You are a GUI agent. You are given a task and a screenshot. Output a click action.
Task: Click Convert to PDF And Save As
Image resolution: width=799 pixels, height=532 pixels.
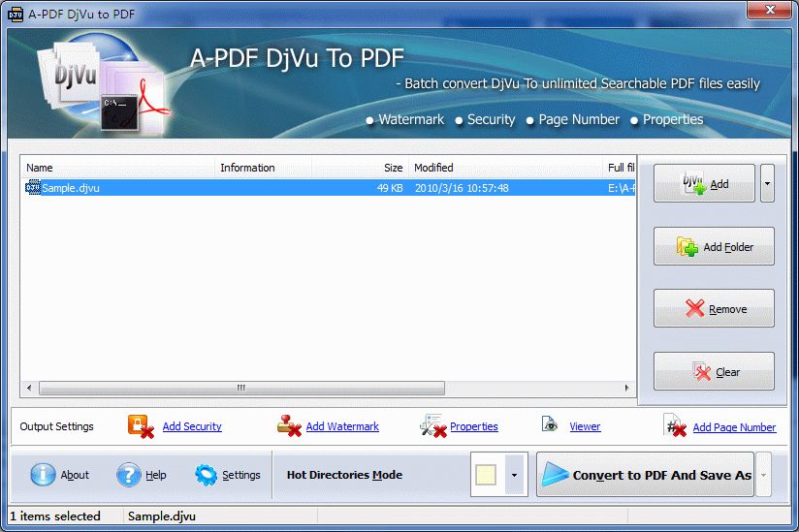[x=645, y=475]
